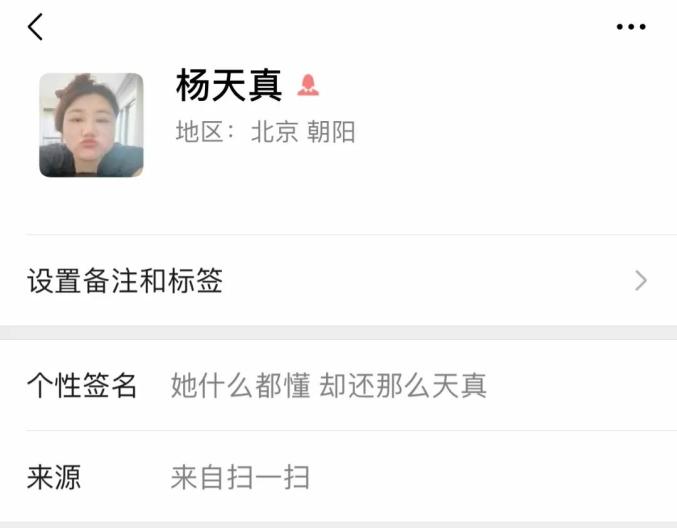This screenshot has width=677, height=528.
Task: Tap the 却还那么天真 part of signature
Action: (x=403, y=386)
